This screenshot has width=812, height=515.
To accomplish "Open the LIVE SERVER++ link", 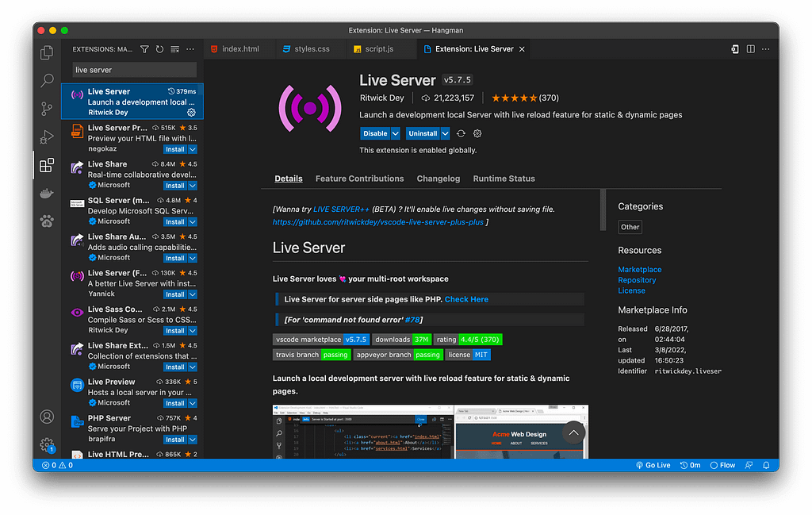I will point(341,209).
